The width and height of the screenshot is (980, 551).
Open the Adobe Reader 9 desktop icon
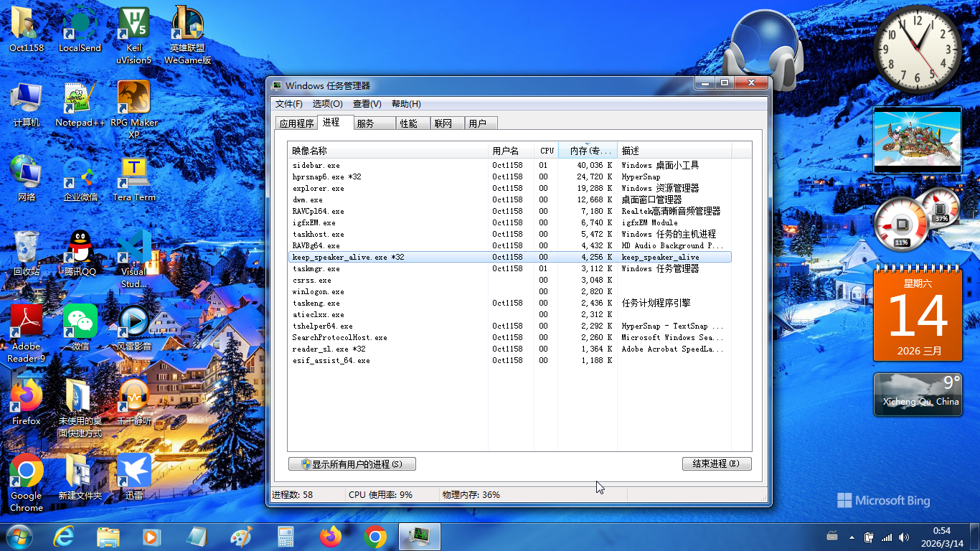27,323
